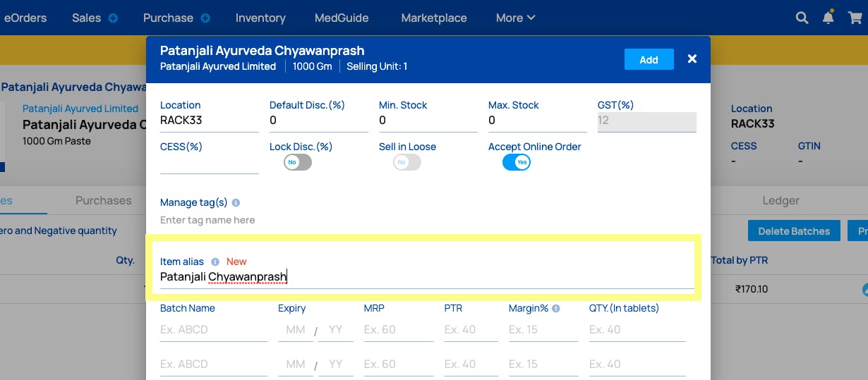The image size is (868, 380).
Task: Switch to the Ledger tab
Action: coord(781,200)
